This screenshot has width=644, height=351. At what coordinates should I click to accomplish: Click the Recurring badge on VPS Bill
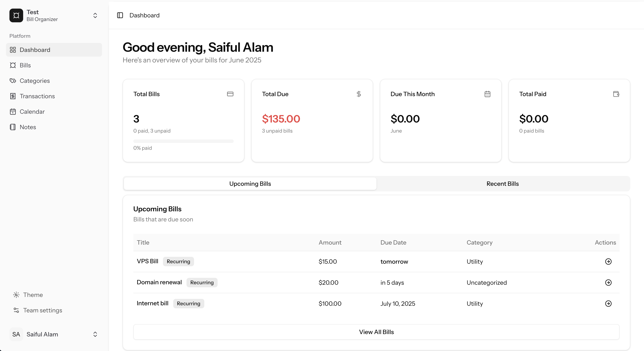click(179, 262)
